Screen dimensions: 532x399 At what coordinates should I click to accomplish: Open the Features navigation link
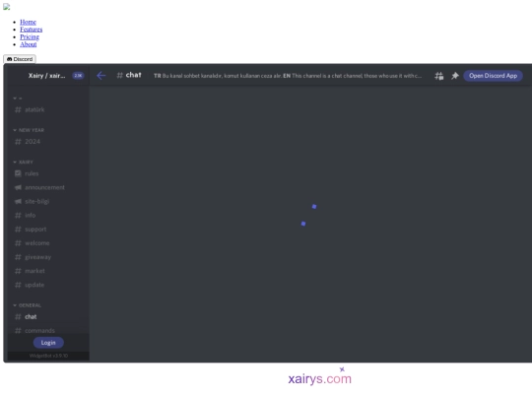(x=31, y=30)
